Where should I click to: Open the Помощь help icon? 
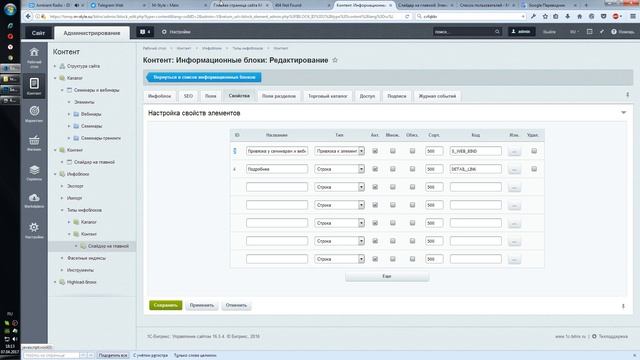(x=613, y=32)
